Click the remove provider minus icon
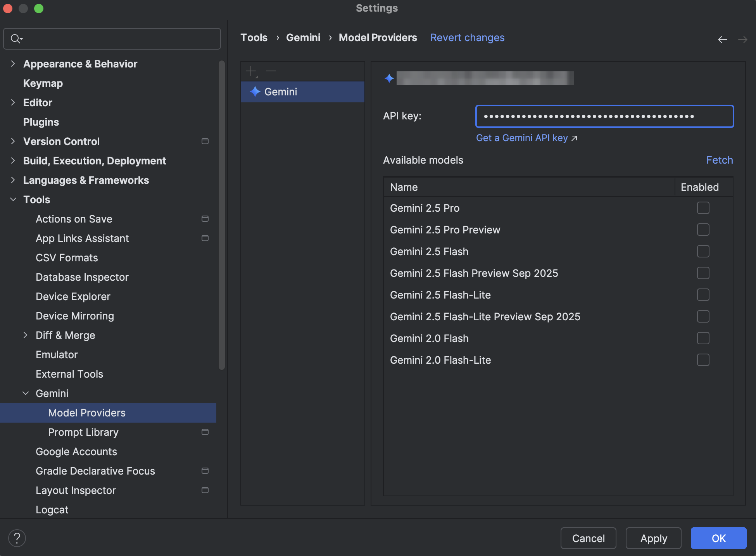756x556 pixels. (x=271, y=71)
